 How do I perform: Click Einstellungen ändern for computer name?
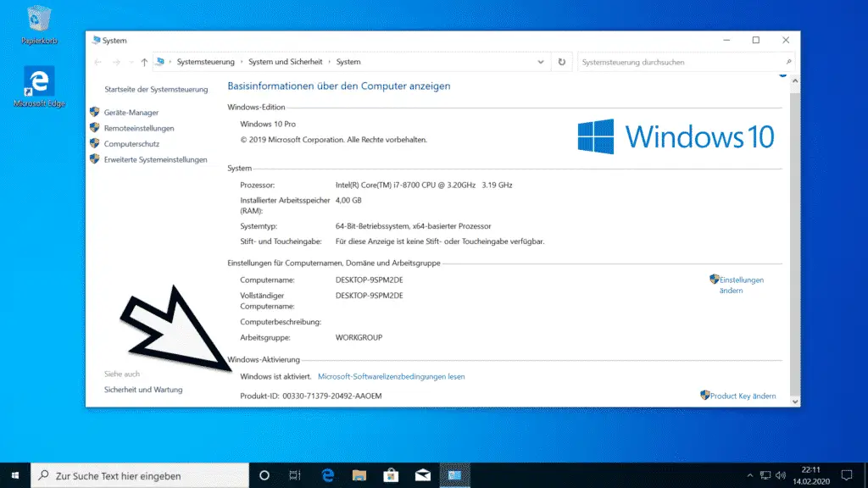click(741, 285)
